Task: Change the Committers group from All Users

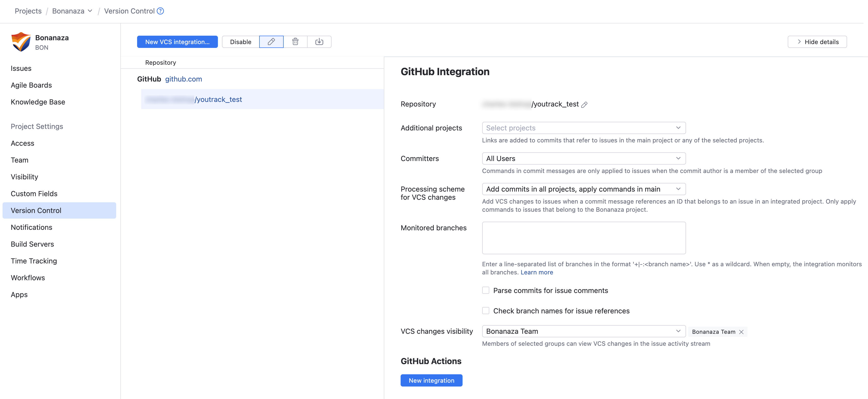Action: click(x=583, y=158)
